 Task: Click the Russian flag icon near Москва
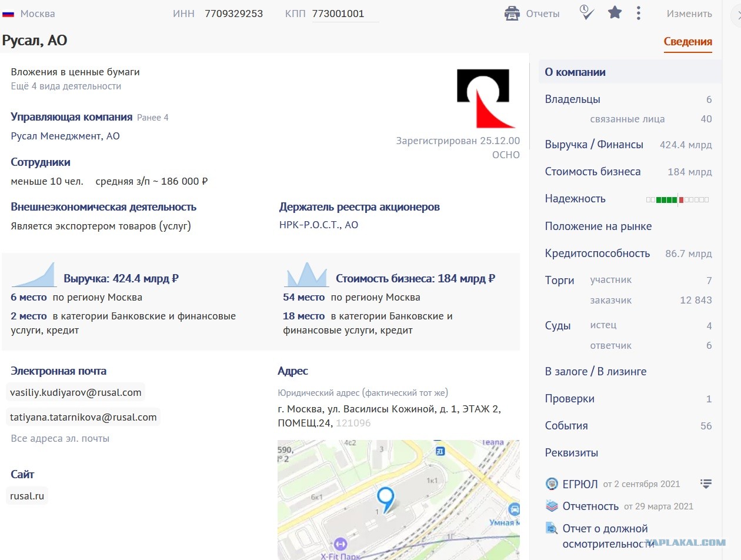[x=8, y=14]
